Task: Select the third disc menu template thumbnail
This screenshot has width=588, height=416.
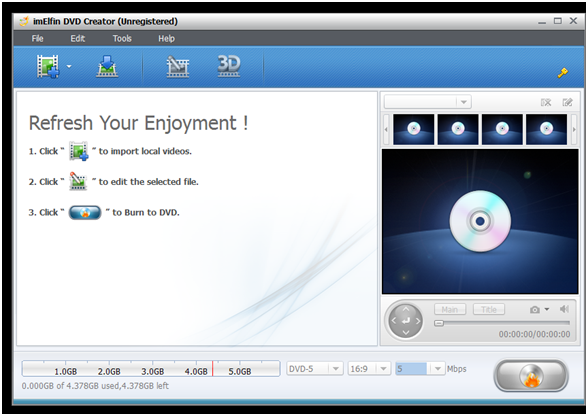Action: pyautogui.click(x=502, y=129)
